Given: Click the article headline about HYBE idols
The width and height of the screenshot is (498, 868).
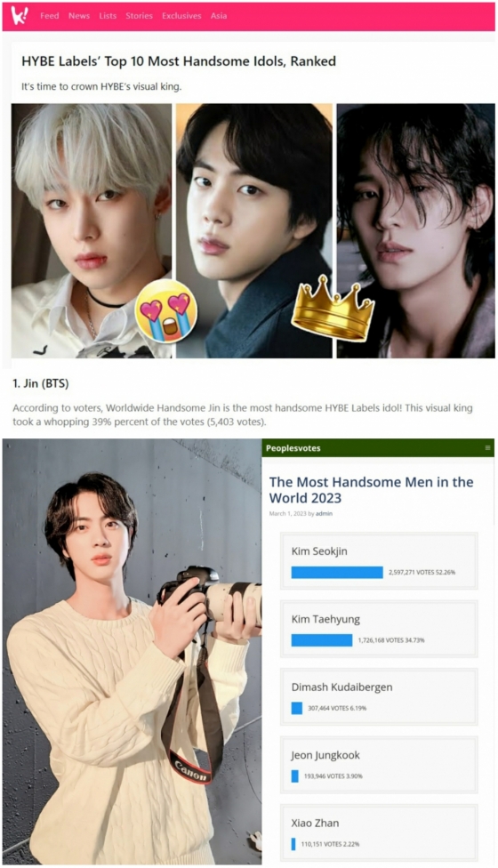Looking at the screenshot, I should point(179,61).
